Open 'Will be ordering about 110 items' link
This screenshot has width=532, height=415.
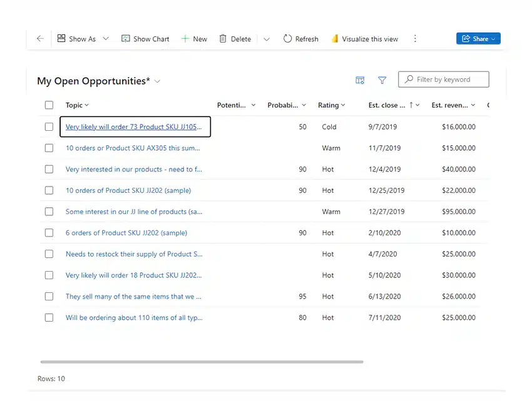tap(134, 317)
